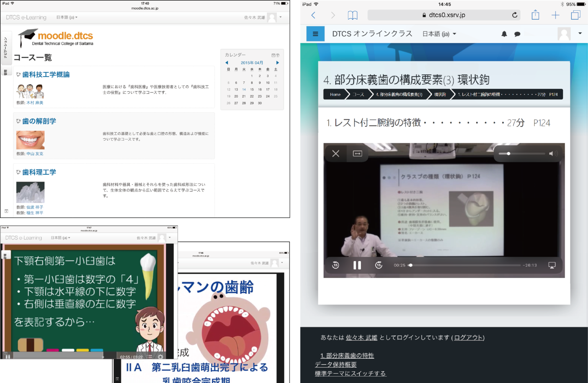Go to next month in calendar

click(x=278, y=63)
